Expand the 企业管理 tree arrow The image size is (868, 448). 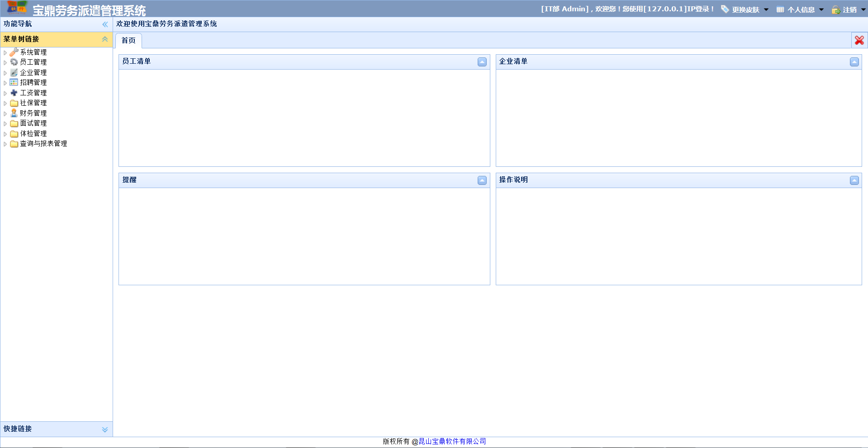click(x=5, y=73)
